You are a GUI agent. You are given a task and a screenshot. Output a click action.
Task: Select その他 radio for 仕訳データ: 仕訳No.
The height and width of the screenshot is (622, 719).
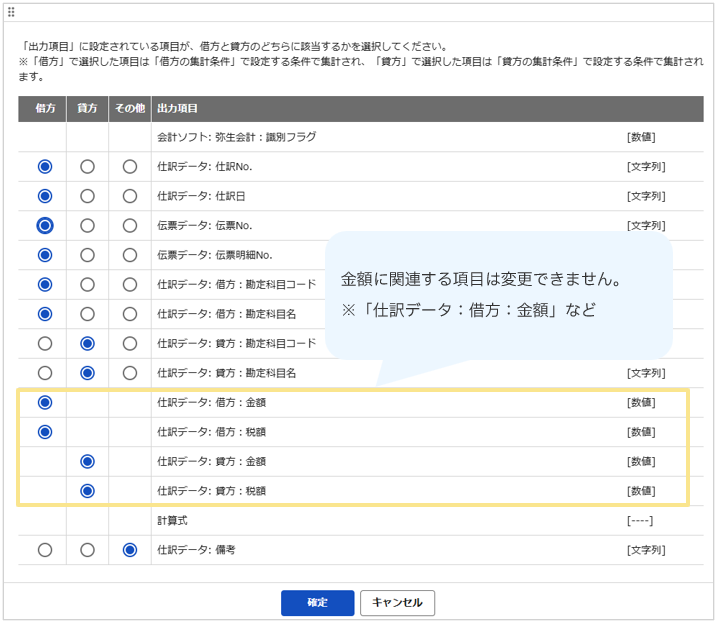pyautogui.click(x=130, y=167)
